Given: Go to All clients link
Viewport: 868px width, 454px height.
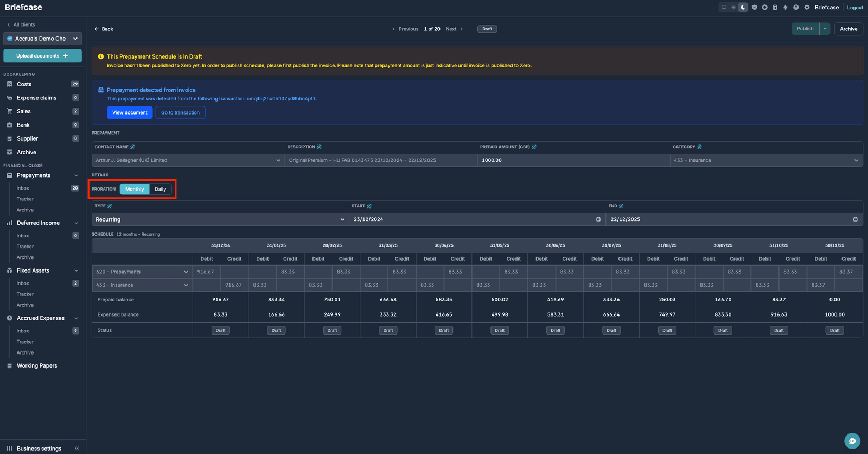Looking at the screenshot, I should [21, 24].
